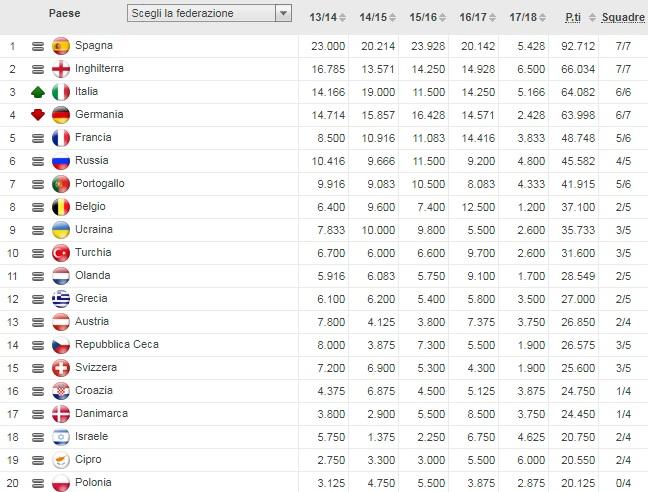Screen dimensions: 648x492
Task: Select the 13/14 season column header
Action: click(321, 17)
